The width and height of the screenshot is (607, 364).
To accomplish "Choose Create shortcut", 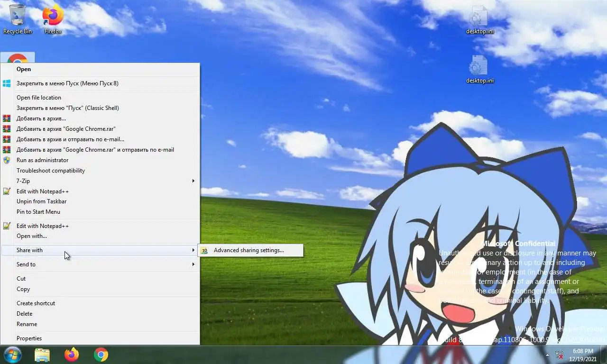I will [101, 303].
